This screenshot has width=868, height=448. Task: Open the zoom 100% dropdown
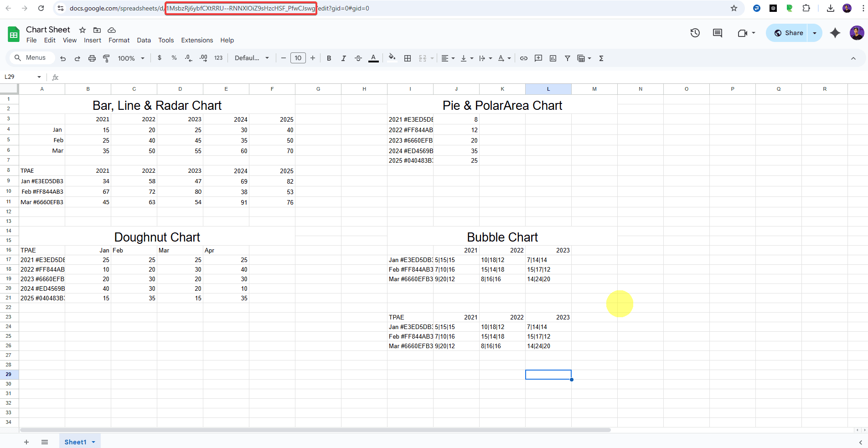tap(131, 58)
